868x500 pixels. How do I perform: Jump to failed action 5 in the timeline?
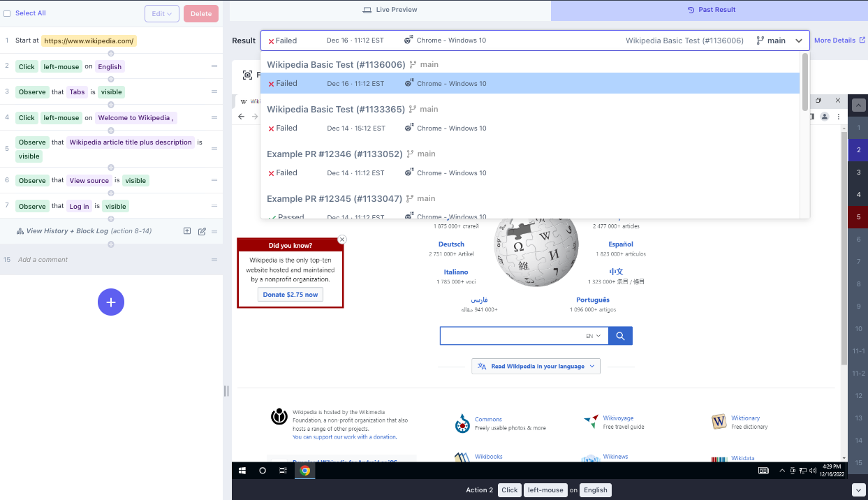[x=858, y=217]
